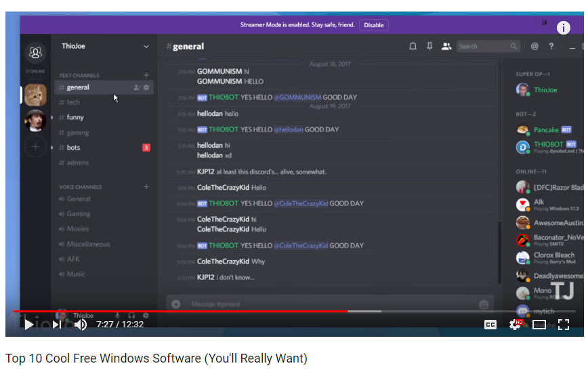Select the hat man avatar server
This screenshot has height=370, width=588.
(36, 120)
